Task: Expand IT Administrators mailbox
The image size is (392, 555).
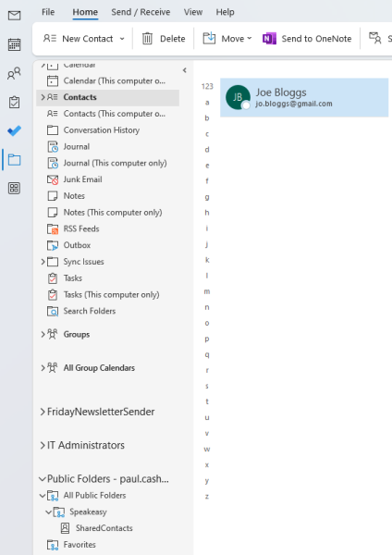Action: [43, 445]
